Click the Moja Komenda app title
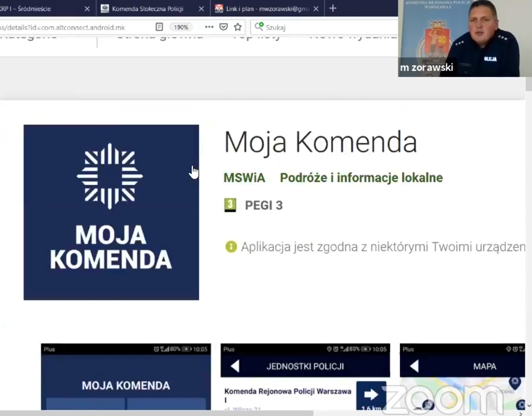Image resolution: width=532 pixels, height=416 pixels. coord(320,142)
